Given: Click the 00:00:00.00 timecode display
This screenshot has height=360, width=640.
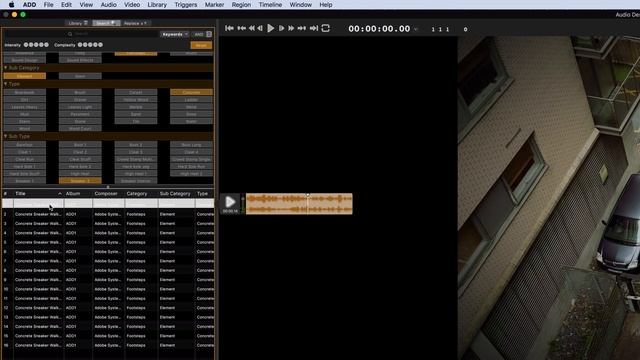Looking at the screenshot, I should pyautogui.click(x=379, y=29).
